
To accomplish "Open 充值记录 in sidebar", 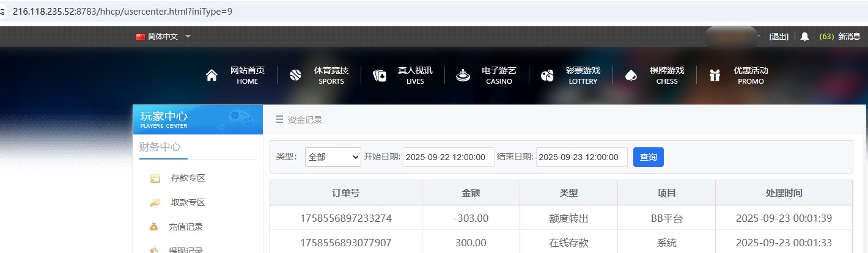I will point(186,227).
